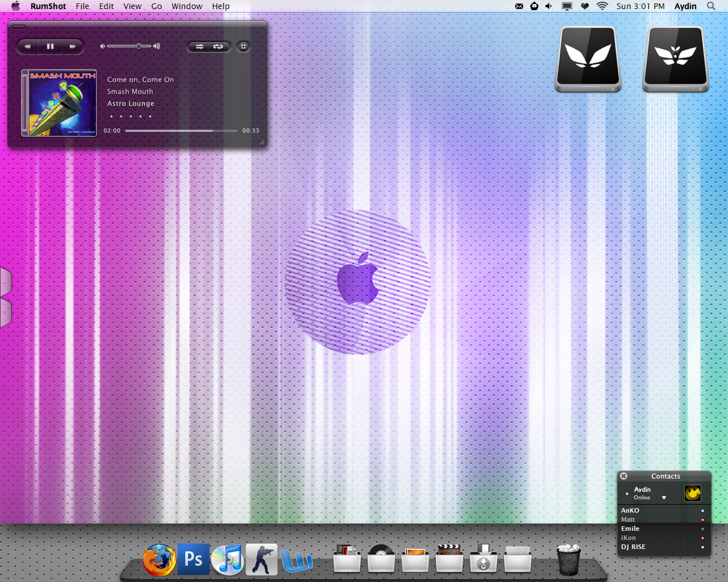The width and height of the screenshot is (728, 582).
Task: Click the lower side tab on left edge
Action: point(6,313)
